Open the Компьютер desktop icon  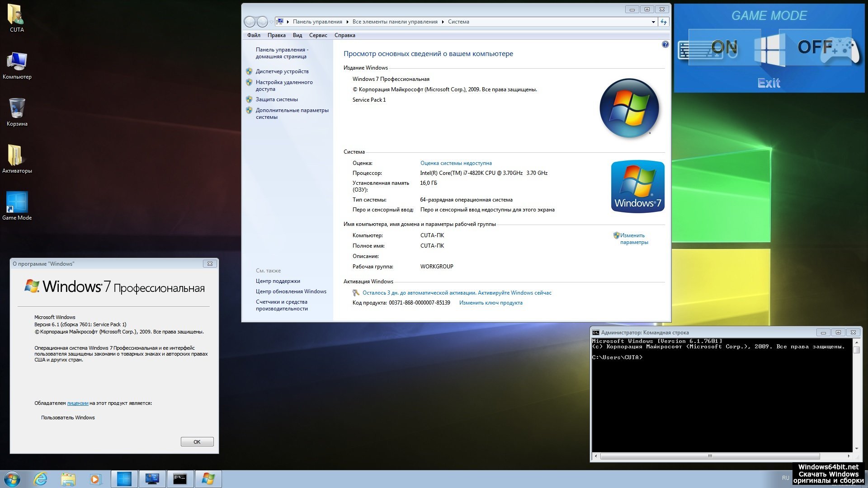[x=17, y=61]
